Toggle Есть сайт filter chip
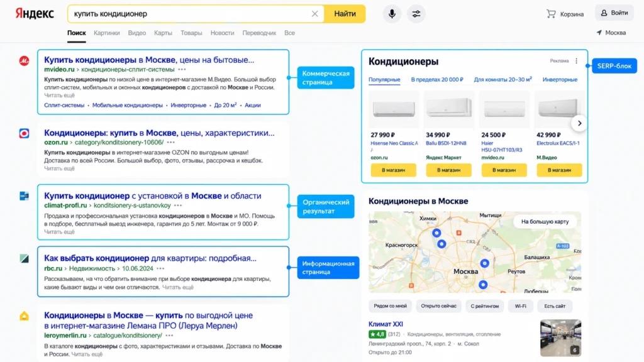 pyautogui.click(x=555, y=306)
